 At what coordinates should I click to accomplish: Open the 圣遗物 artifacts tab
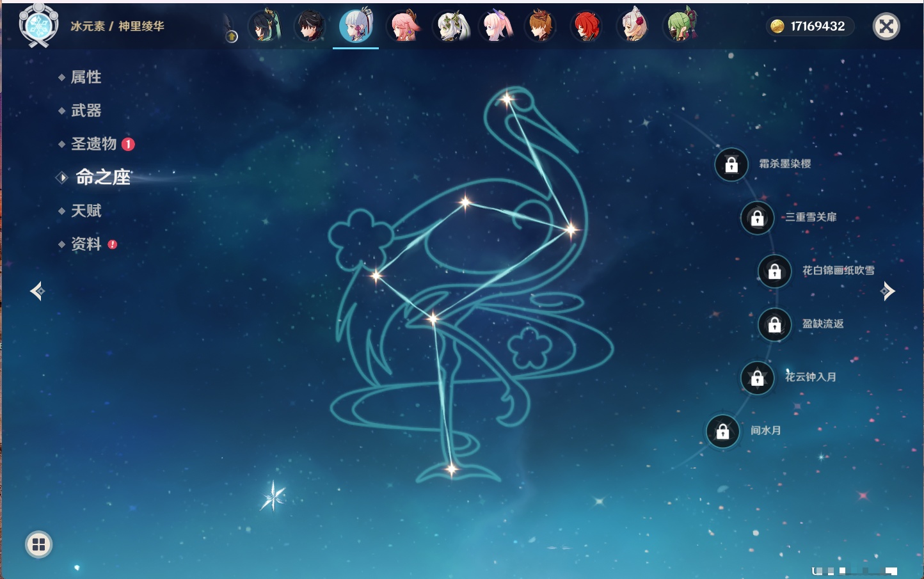pos(93,144)
